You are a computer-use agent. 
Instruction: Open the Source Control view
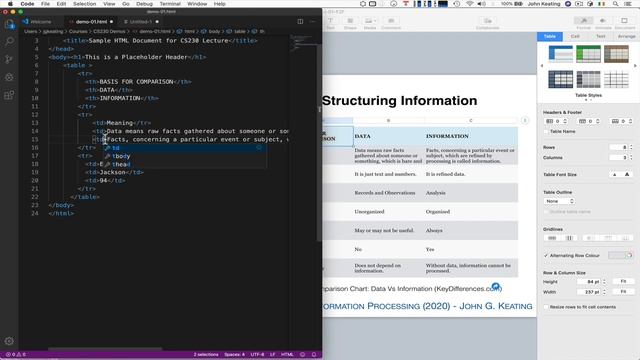(x=9, y=59)
